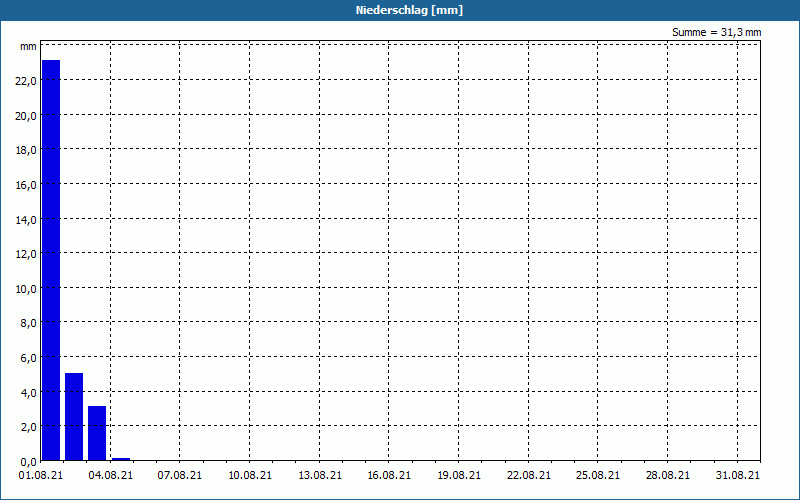Click the 01.08.21 date label
The image size is (800, 500).
point(41,475)
